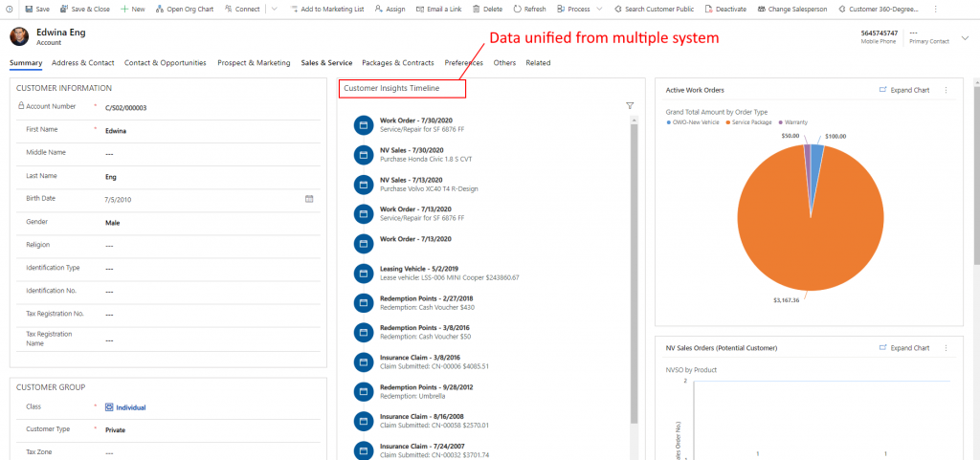Click the Save icon in the command bar
This screenshot has width=980, height=460.
(x=29, y=9)
